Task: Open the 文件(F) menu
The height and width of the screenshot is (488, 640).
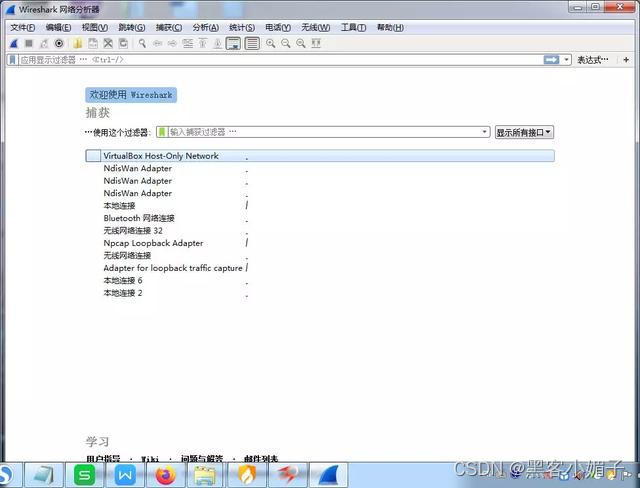Action: point(22,27)
